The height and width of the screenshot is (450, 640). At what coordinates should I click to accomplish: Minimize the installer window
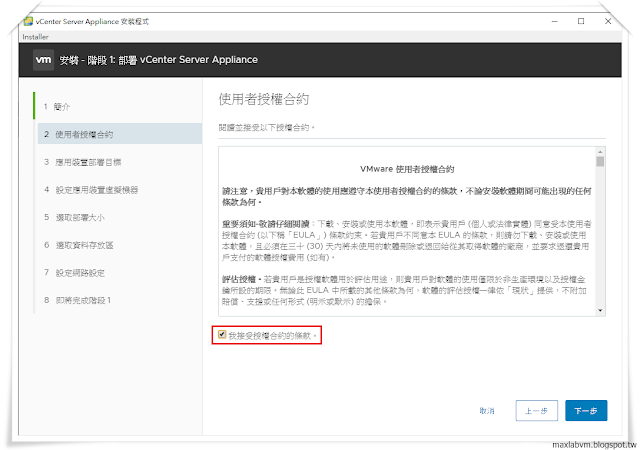[554, 21]
